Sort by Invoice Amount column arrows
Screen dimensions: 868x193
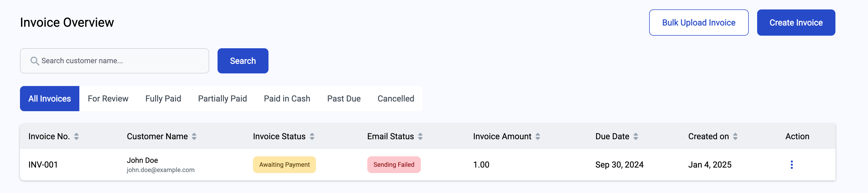pyautogui.click(x=538, y=137)
